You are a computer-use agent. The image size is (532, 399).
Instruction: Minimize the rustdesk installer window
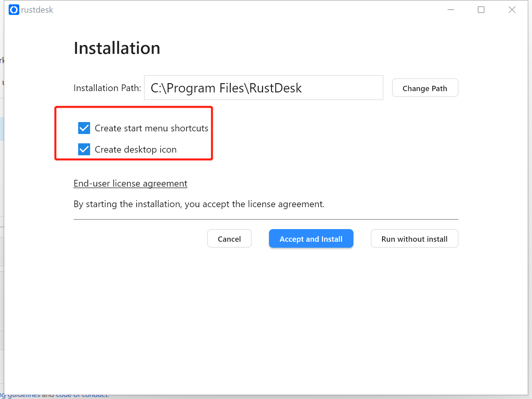point(451,10)
